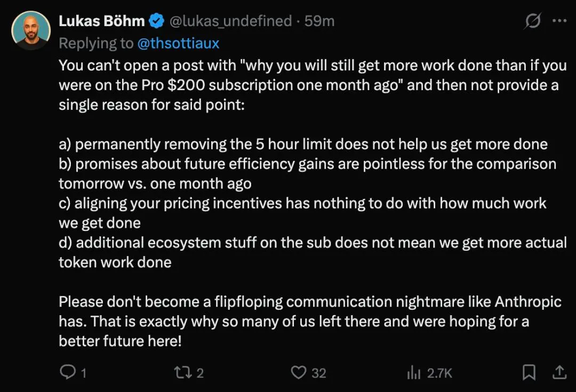Reply using the speech bubble icon
Image resolution: width=576 pixels, height=392 pixels.
[67, 372]
